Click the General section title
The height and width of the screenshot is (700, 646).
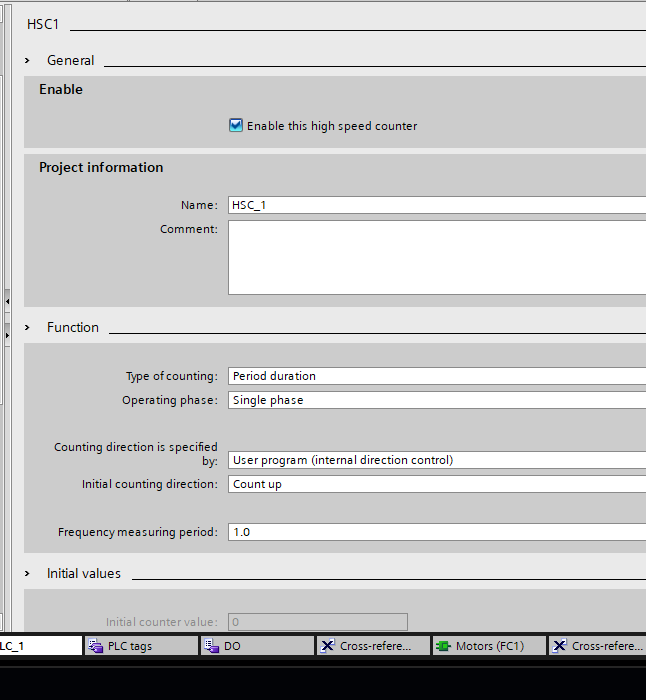(71, 60)
